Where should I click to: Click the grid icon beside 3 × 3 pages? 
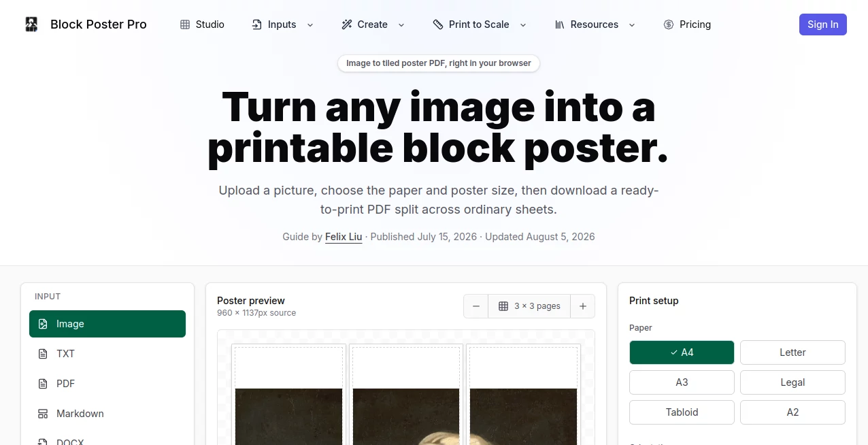(x=503, y=306)
